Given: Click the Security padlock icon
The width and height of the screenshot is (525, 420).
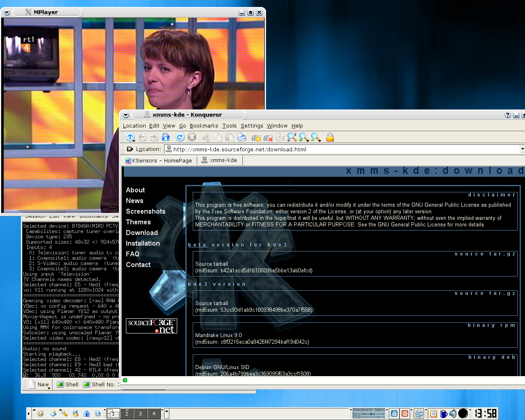Looking at the screenshot, I should point(330,137).
